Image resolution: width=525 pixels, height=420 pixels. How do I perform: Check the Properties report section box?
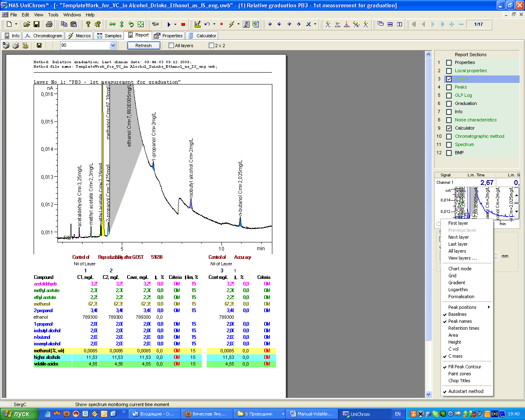(449, 63)
